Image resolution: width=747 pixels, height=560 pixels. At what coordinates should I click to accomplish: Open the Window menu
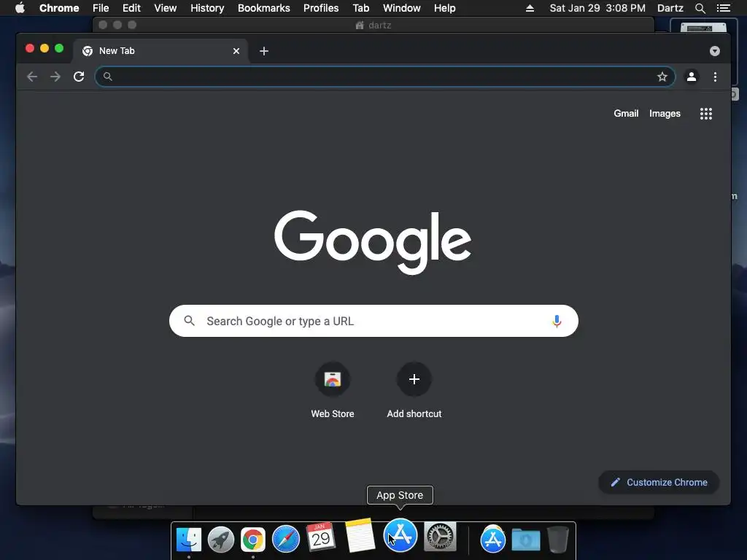(x=402, y=8)
